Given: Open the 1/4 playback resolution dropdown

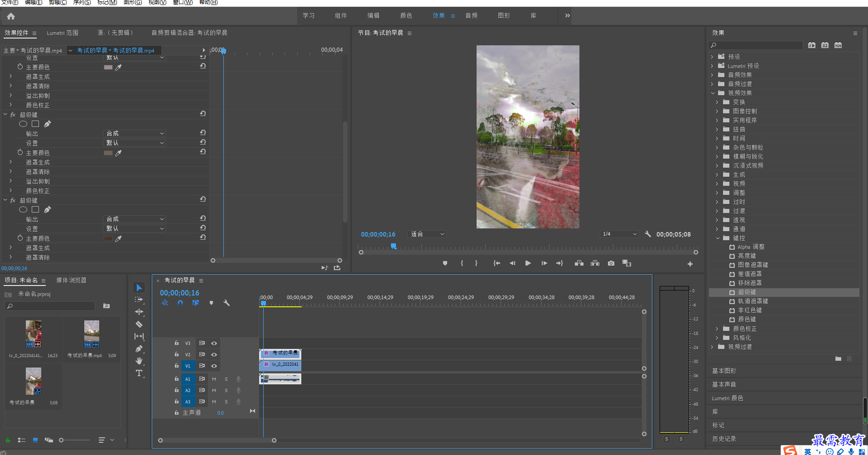Looking at the screenshot, I should [x=619, y=234].
